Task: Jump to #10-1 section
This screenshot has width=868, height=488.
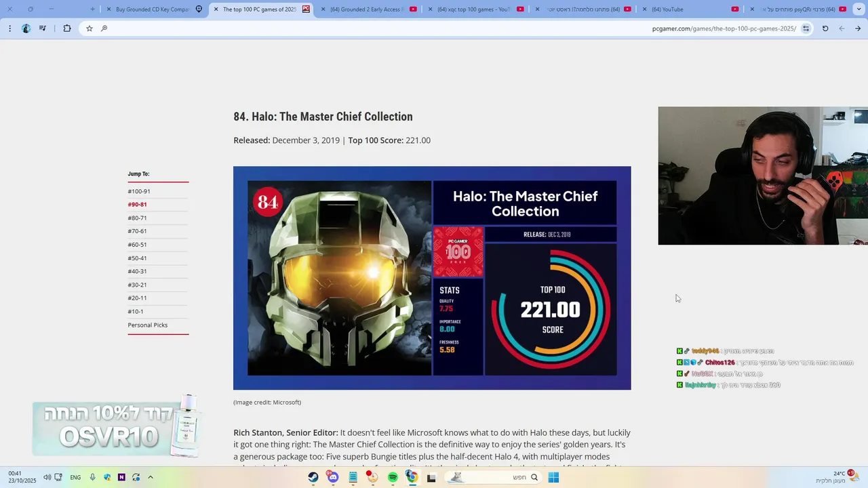Action: (x=136, y=312)
